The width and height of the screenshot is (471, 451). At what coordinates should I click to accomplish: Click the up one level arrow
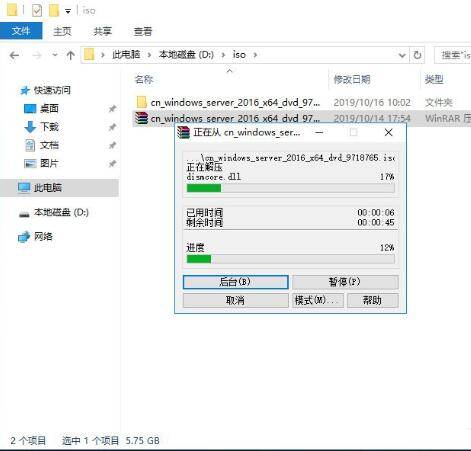pos(70,55)
